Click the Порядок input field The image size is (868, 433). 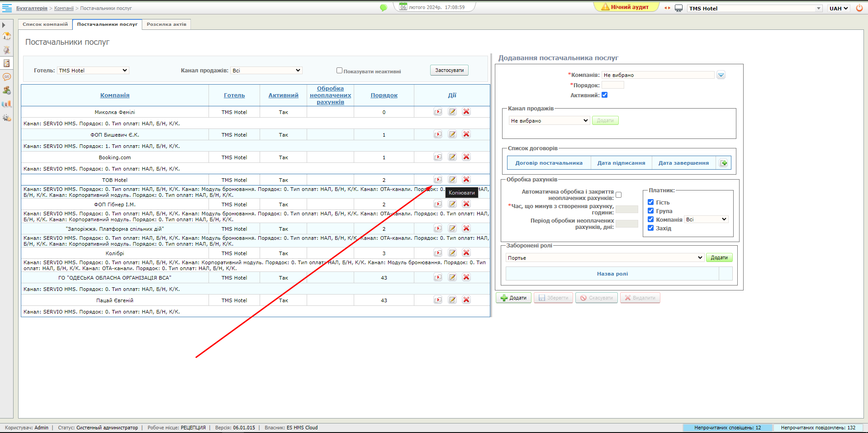coord(612,85)
